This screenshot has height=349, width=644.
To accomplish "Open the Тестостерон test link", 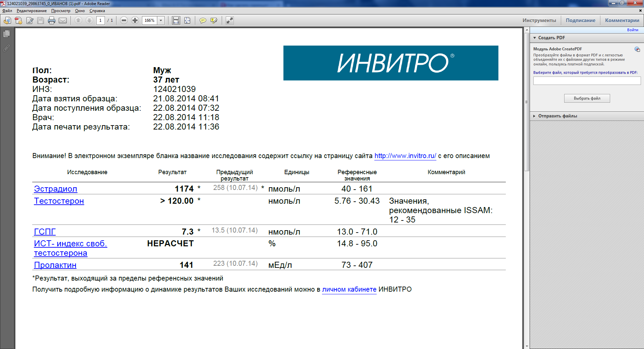I will [59, 201].
